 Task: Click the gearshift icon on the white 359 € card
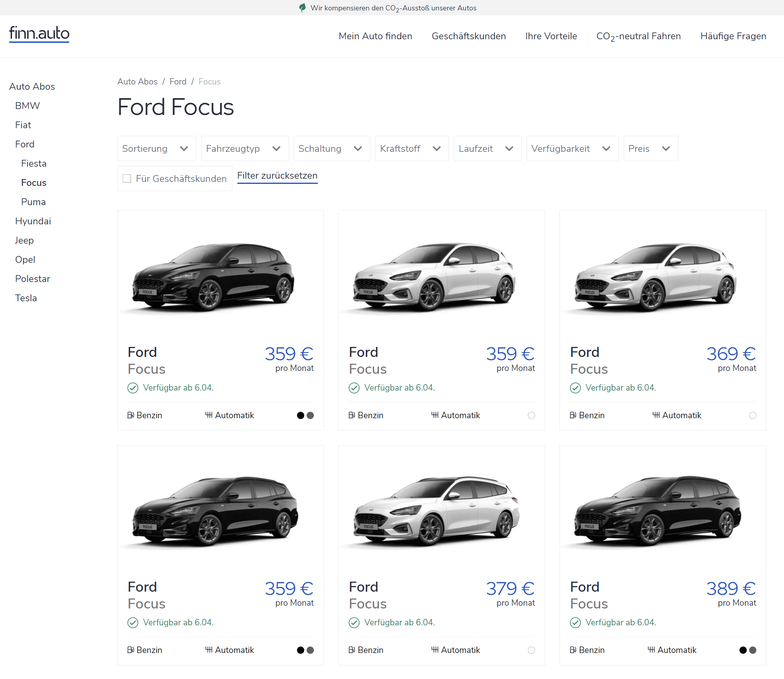pyautogui.click(x=435, y=415)
